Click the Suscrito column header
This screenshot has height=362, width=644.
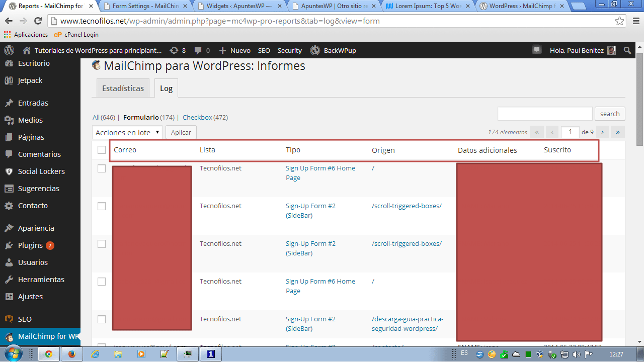(x=557, y=150)
